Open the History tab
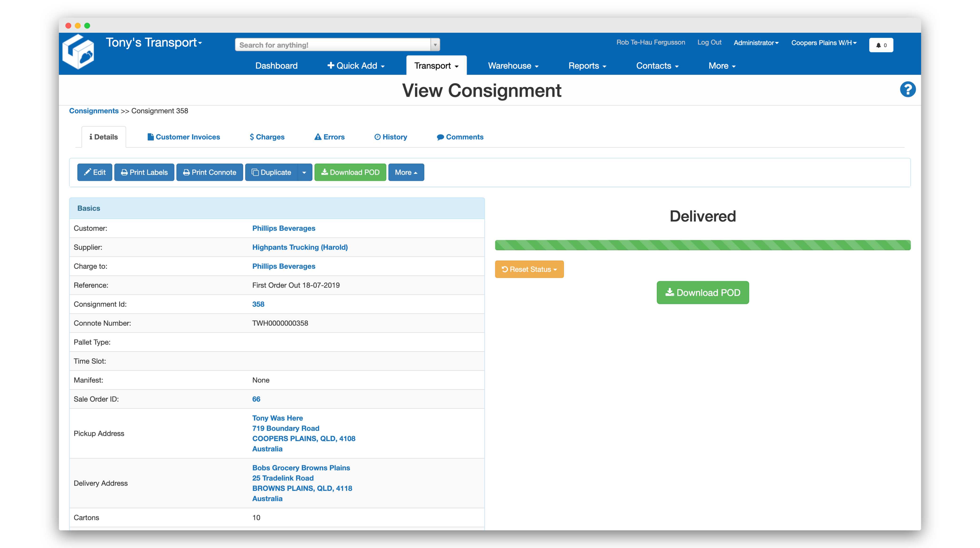 click(391, 137)
